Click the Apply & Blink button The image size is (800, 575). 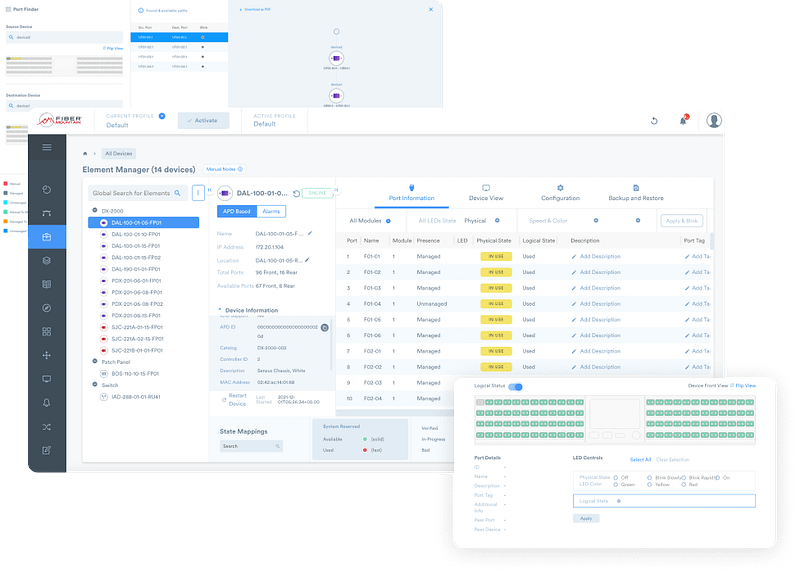(682, 221)
